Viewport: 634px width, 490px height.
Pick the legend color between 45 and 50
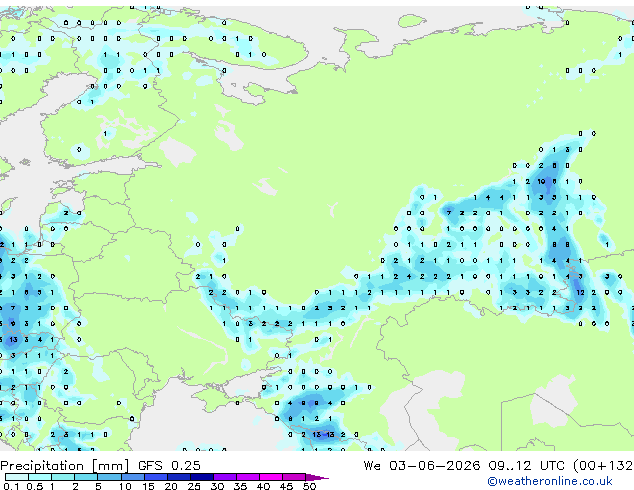(294, 477)
